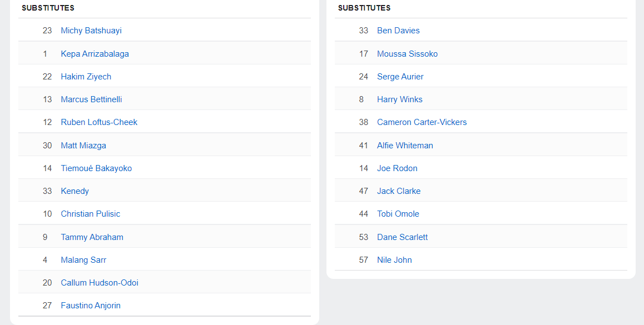The width and height of the screenshot is (644, 325).
Task: Open the Ruben Loftus-Cheek link
Action: tap(99, 122)
